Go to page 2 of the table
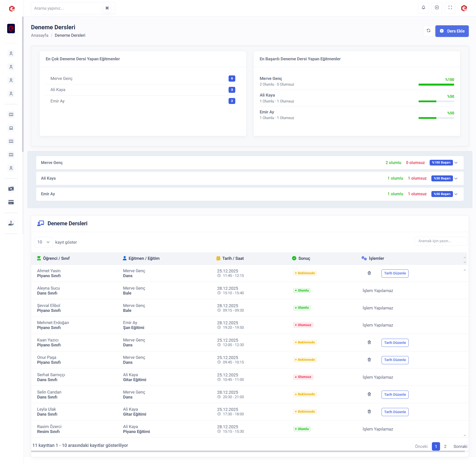476x464 pixels. pyautogui.click(x=445, y=446)
